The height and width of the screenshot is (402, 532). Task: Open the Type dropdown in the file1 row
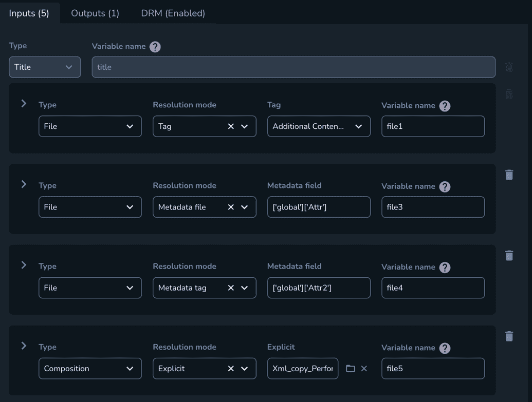90,126
